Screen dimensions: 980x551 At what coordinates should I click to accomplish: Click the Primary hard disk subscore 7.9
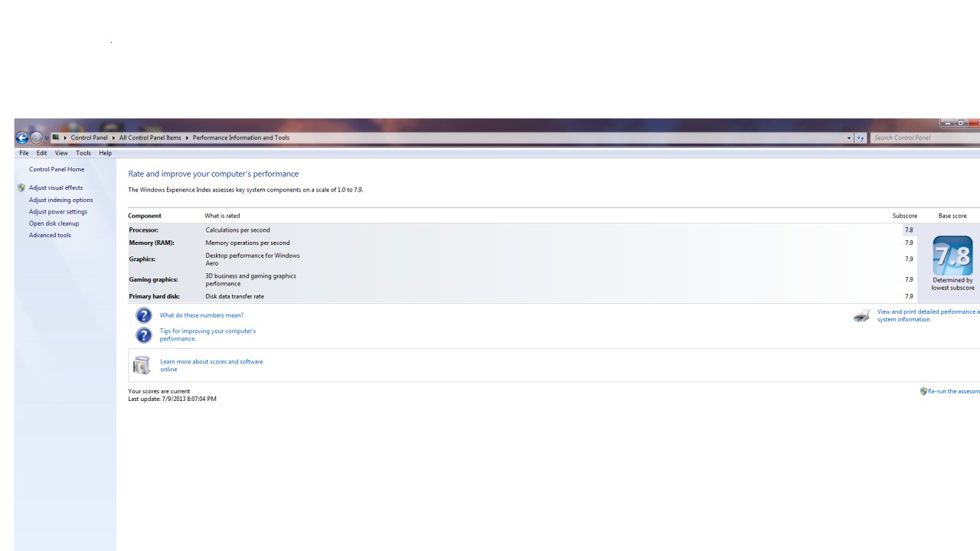(909, 296)
